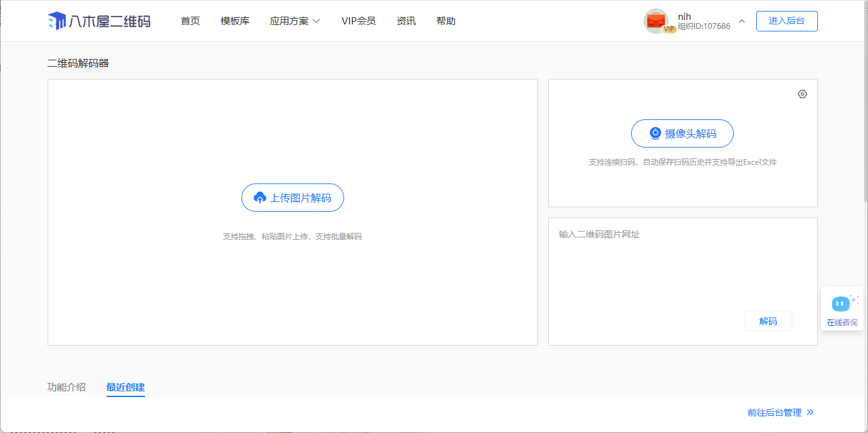This screenshot has height=433, width=868.
Task: Select the 最近创建 tab
Action: 125,387
